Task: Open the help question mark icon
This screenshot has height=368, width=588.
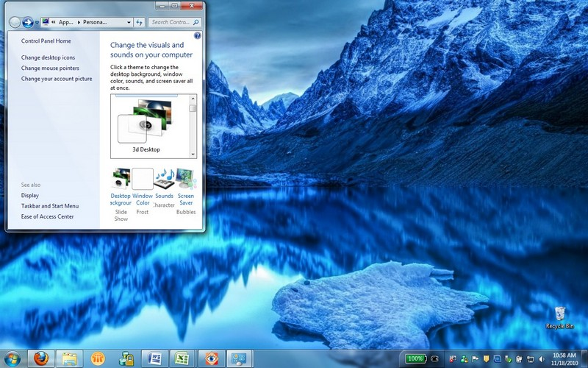Action: click(197, 35)
